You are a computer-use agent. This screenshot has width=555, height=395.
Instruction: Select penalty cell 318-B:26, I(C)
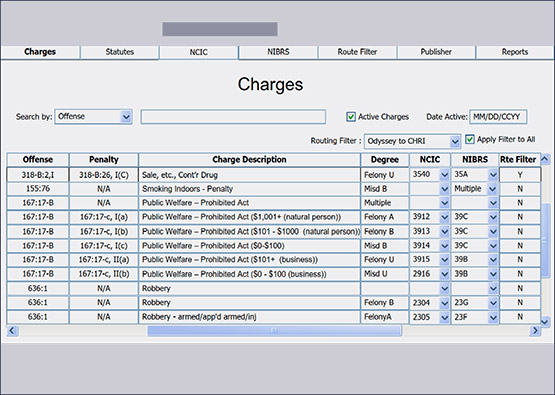104,175
